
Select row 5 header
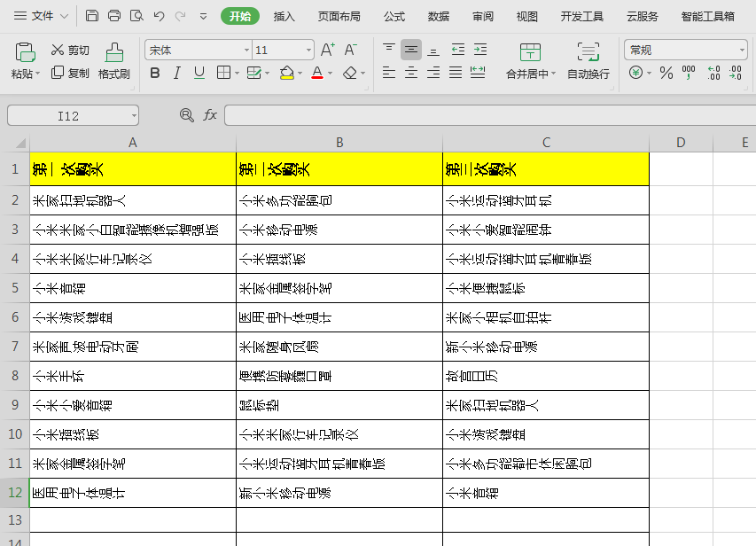tap(15, 288)
